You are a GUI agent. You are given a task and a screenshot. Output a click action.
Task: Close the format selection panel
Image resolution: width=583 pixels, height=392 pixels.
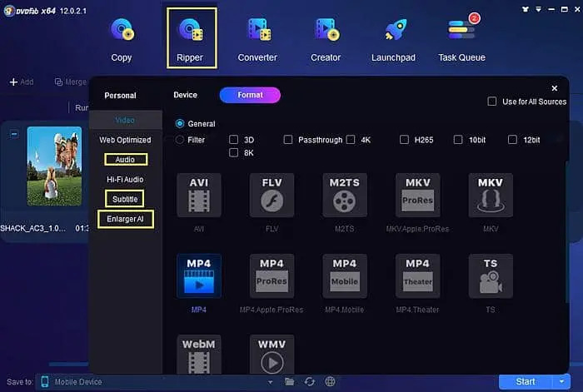tap(555, 88)
